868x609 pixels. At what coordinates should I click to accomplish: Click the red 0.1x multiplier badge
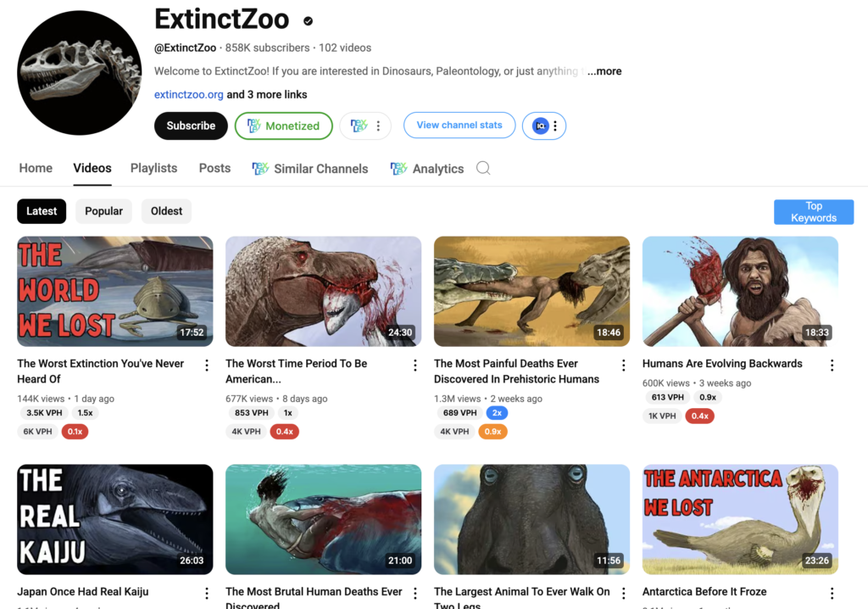tap(75, 432)
